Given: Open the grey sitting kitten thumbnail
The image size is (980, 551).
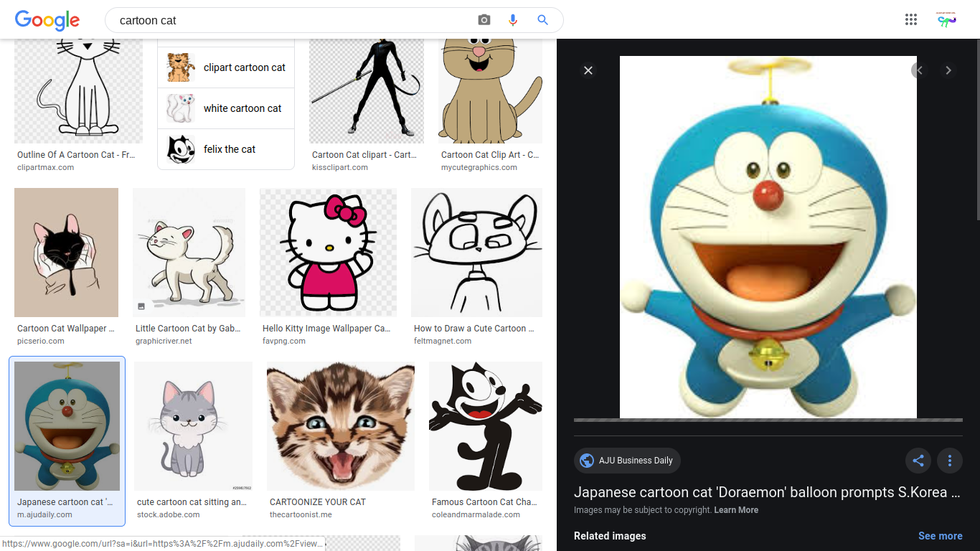Looking at the screenshot, I should coord(193,426).
